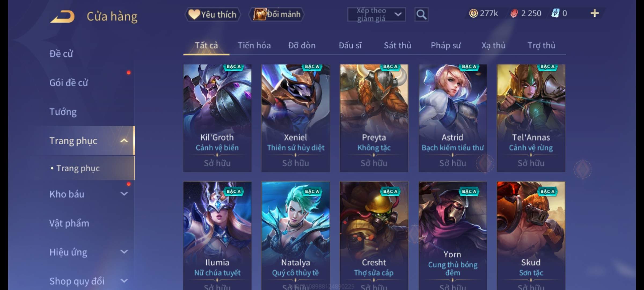Switch to the Pháp sư tab

pyautogui.click(x=445, y=45)
